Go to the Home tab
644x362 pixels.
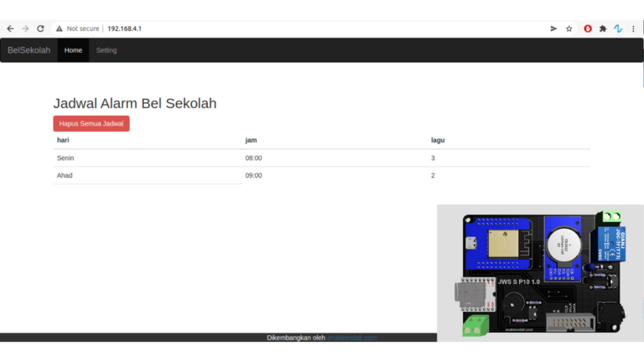73,50
